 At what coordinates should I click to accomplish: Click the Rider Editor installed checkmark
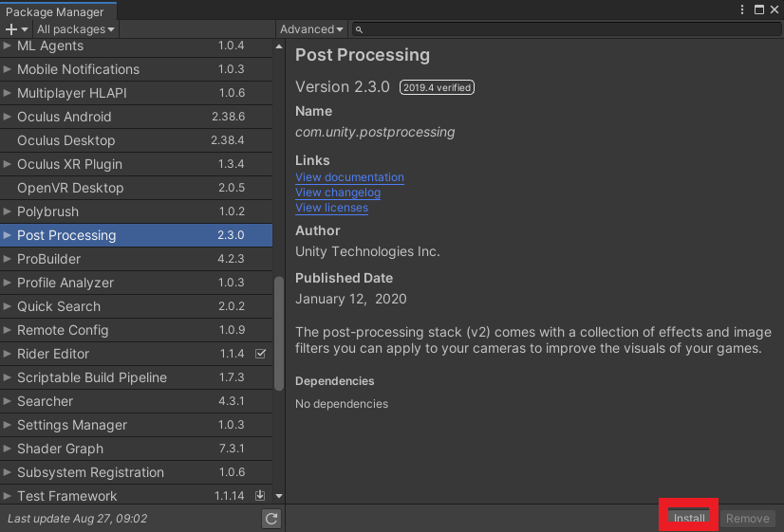261,354
